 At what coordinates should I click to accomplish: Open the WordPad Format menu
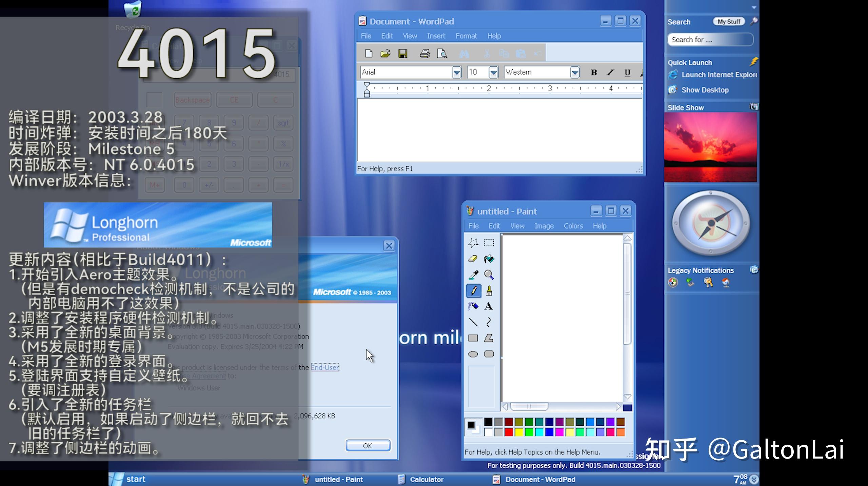pyautogui.click(x=466, y=36)
